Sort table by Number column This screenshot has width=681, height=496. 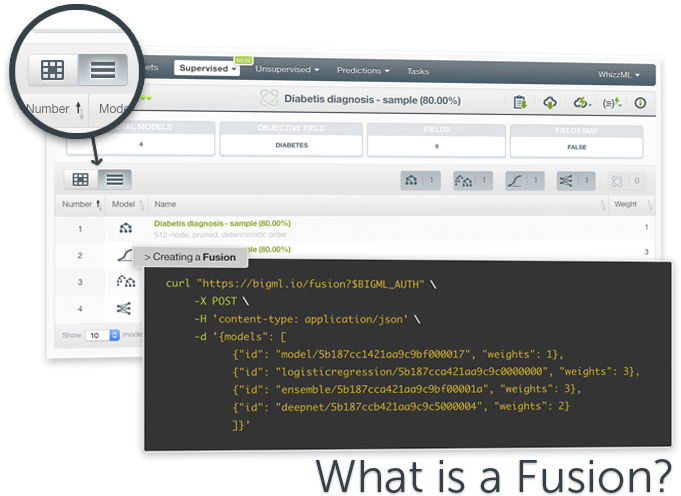point(81,204)
